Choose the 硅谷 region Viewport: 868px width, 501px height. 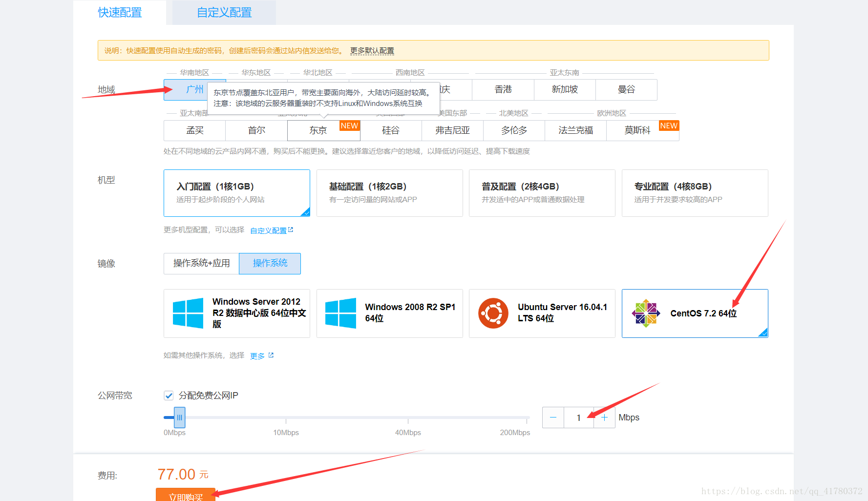click(x=391, y=130)
